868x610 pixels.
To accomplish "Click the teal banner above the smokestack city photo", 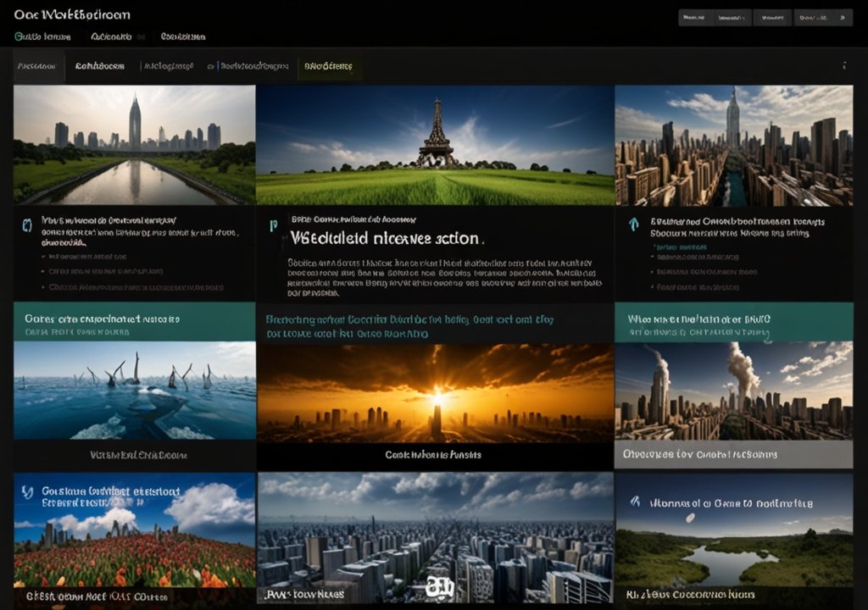I will 733,322.
